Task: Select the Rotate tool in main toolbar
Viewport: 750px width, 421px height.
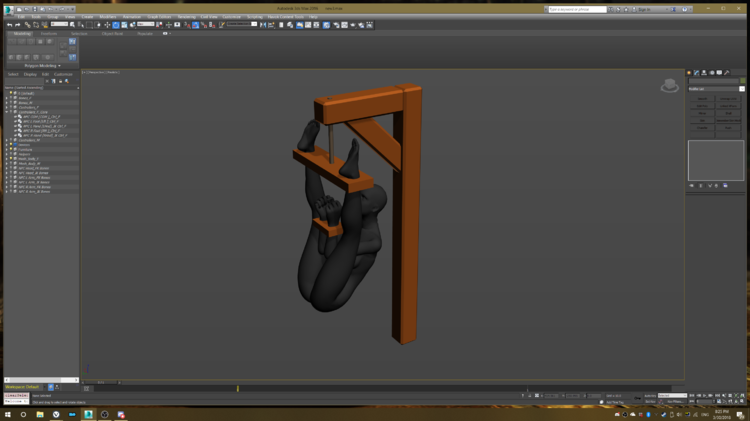Action: point(116,25)
